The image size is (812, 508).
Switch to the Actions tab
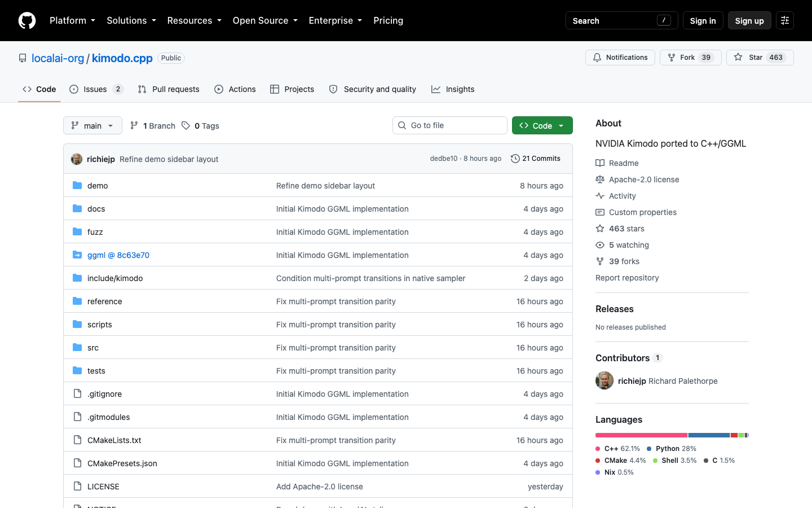pyautogui.click(x=235, y=89)
